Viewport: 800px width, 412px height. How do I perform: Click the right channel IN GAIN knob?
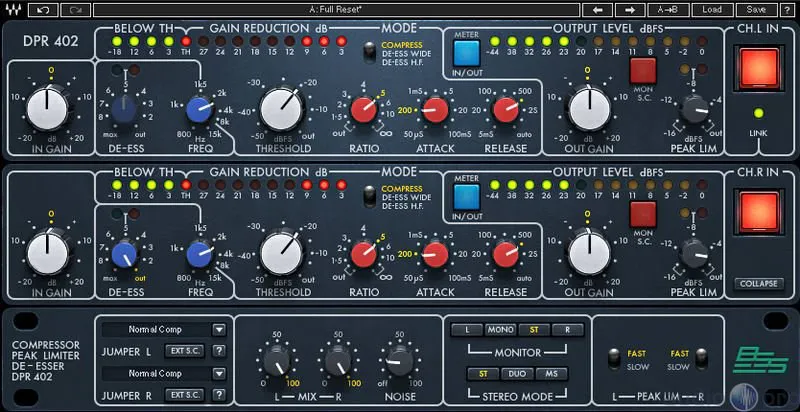(x=47, y=253)
